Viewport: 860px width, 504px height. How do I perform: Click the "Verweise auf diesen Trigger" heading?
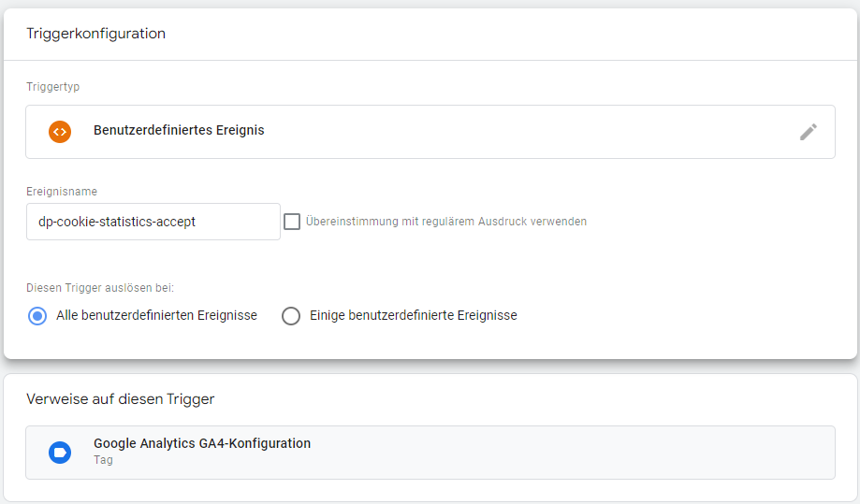click(x=120, y=399)
